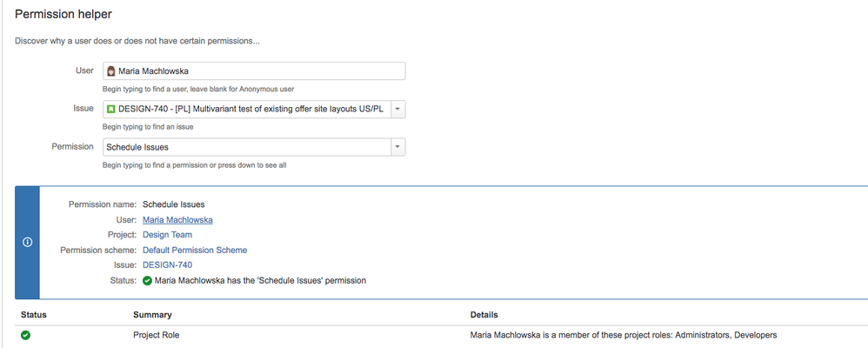
Task: Click the blue info circle icon
Action: tap(27, 242)
